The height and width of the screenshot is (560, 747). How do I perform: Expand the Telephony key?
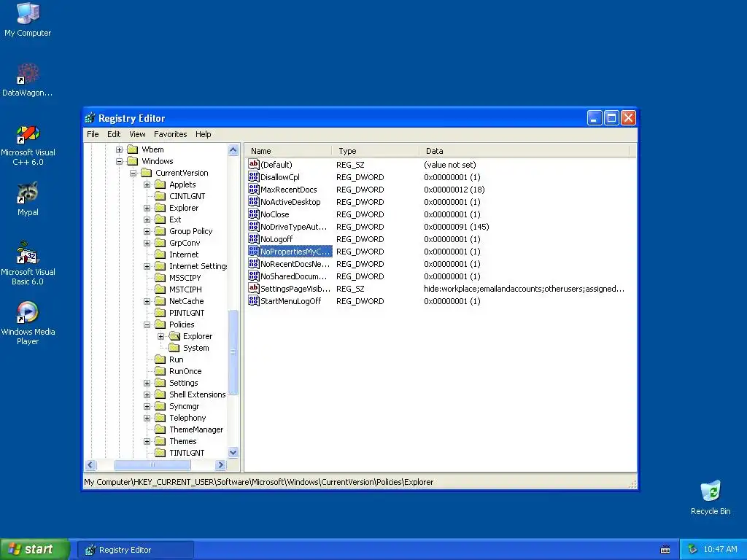click(x=147, y=418)
